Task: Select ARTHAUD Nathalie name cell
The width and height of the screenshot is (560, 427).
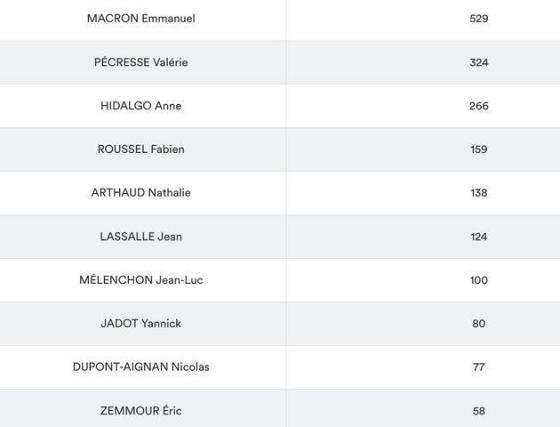Action: 141,192
